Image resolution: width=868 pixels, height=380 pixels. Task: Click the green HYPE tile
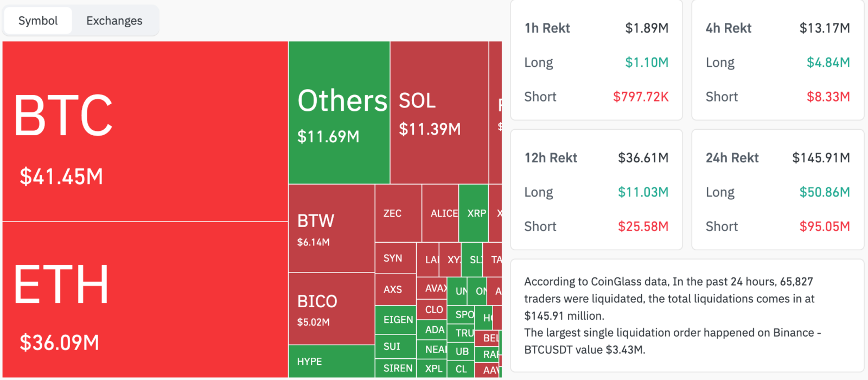pyautogui.click(x=331, y=361)
